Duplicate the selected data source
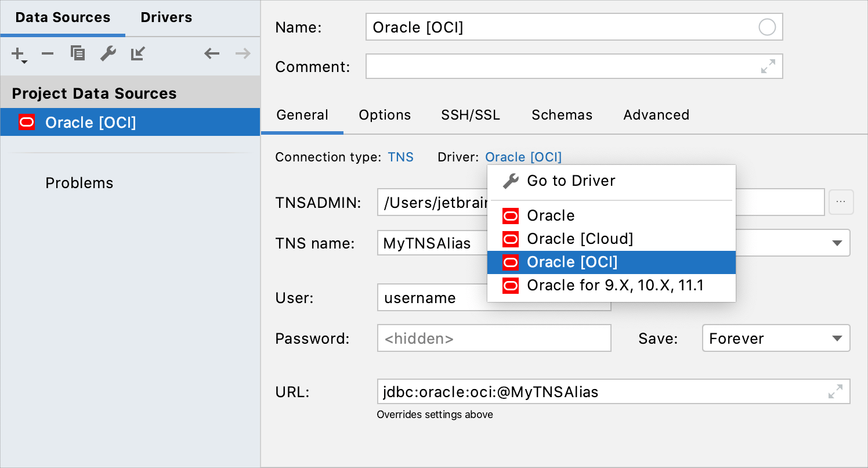Viewport: 868px width, 468px height. coord(78,53)
